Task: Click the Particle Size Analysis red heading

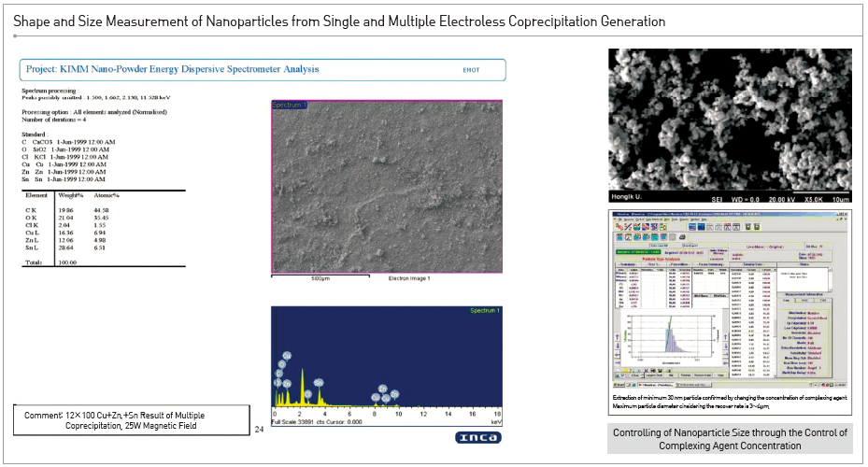Action: 662,259
